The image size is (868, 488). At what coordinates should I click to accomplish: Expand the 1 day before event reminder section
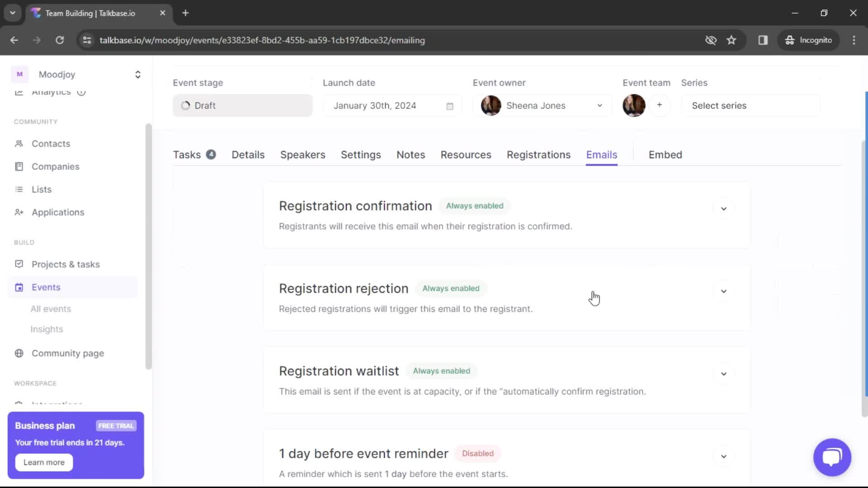[x=724, y=456]
